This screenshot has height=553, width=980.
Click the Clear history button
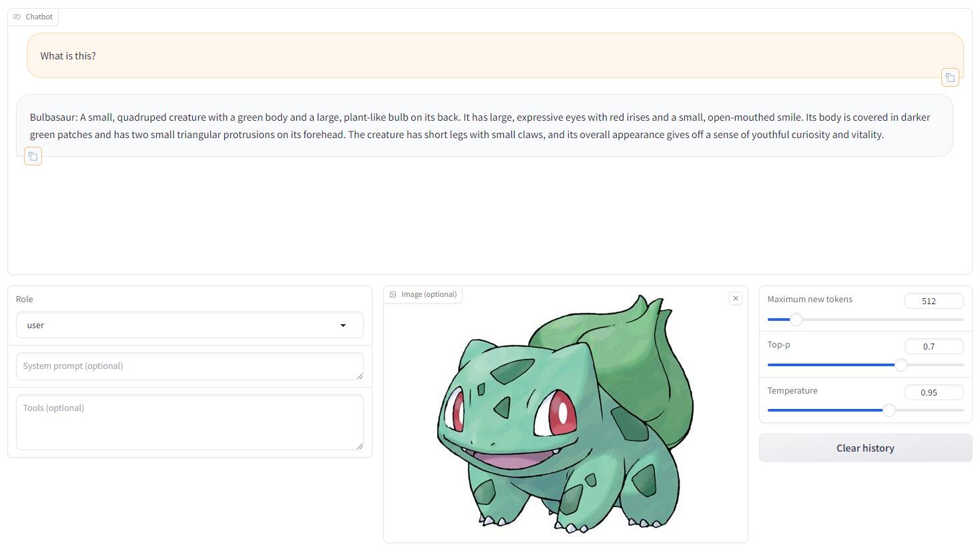pos(865,448)
